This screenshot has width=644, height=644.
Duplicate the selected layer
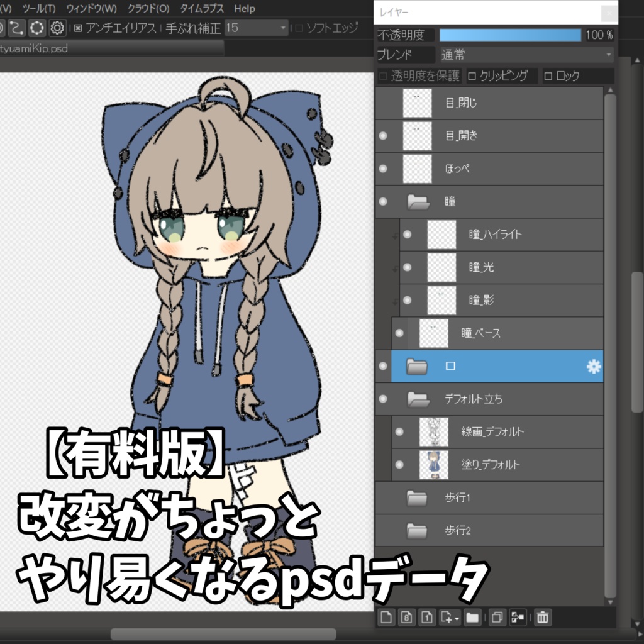[497, 618]
